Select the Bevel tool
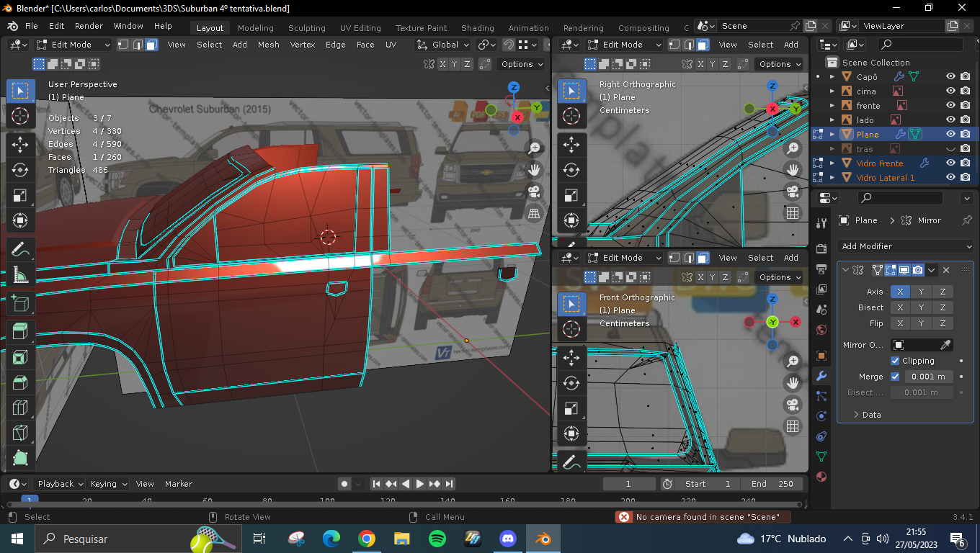This screenshot has width=980, height=553. [x=20, y=382]
